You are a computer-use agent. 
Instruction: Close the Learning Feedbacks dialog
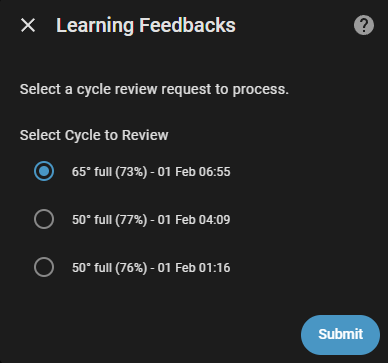pos(28,25)
